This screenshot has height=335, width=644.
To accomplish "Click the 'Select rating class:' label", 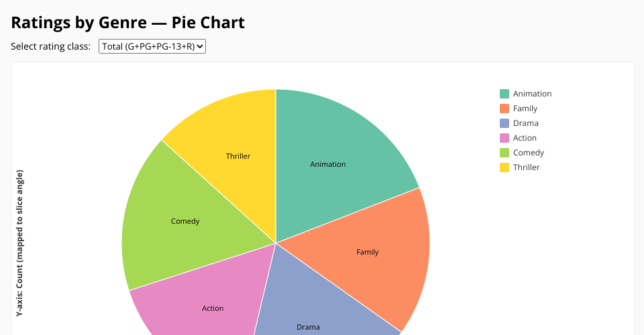I will [51, 46].
